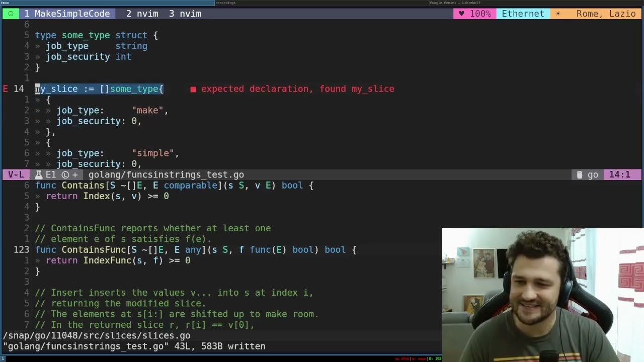Viewport: 644px width, 362px height.
Task: Switch to tmux window 1 MakeSimpleCode
Action: tap(67, 14)
